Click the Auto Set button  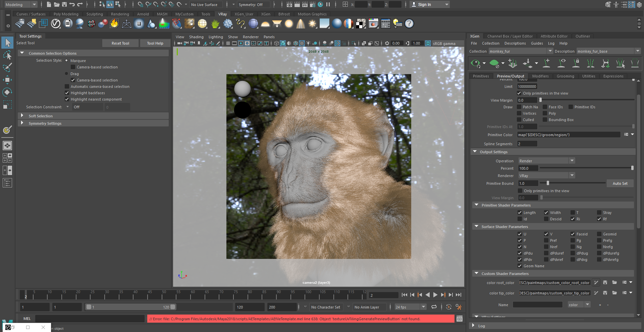click(620, 183)
